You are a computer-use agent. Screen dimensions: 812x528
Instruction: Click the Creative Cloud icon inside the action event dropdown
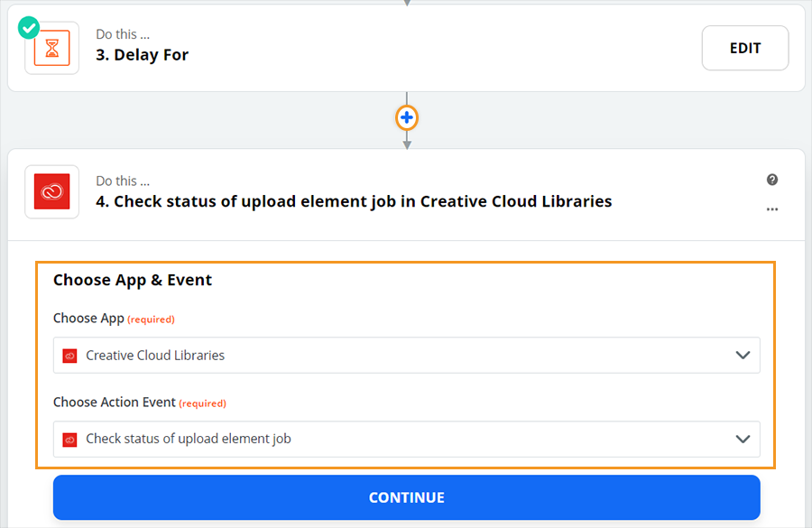tap(69, 439)
